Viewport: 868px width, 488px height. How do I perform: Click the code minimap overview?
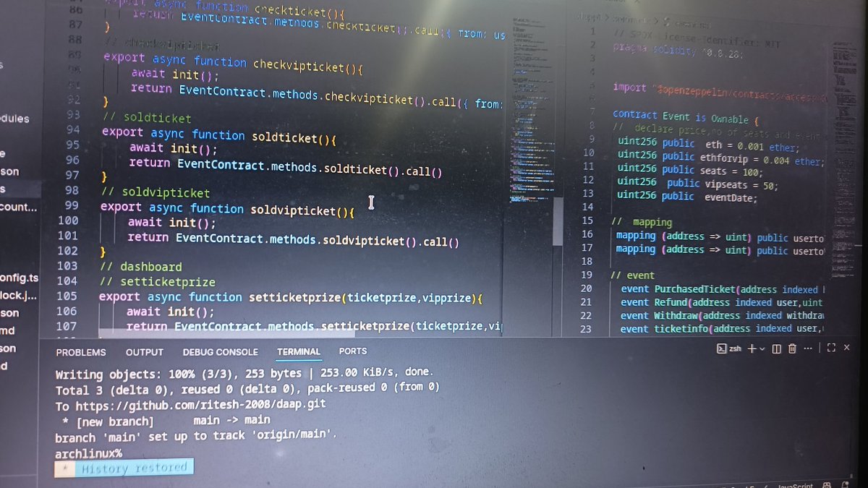pyautogui.click(x=532, y=108)
